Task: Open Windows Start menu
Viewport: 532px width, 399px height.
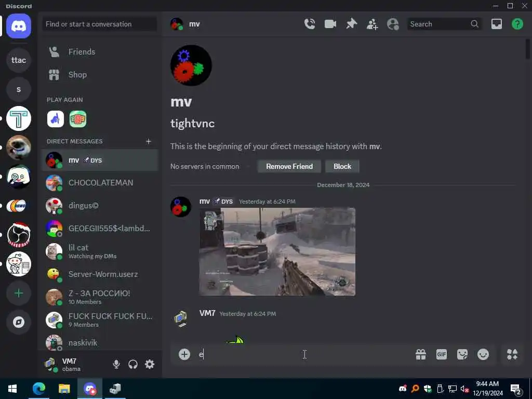Action: point(12,389)
